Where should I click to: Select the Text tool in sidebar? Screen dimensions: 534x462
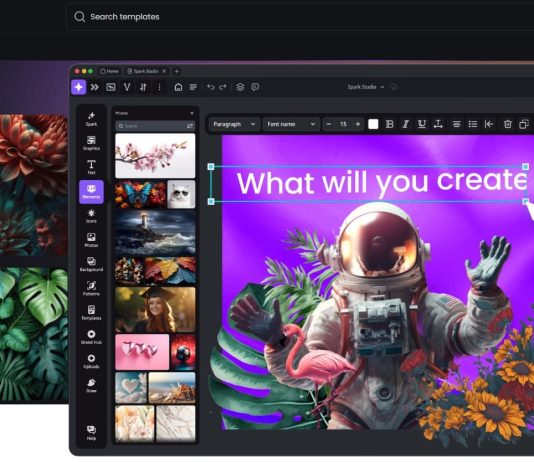pyautogui.click(x=91, y=167)
